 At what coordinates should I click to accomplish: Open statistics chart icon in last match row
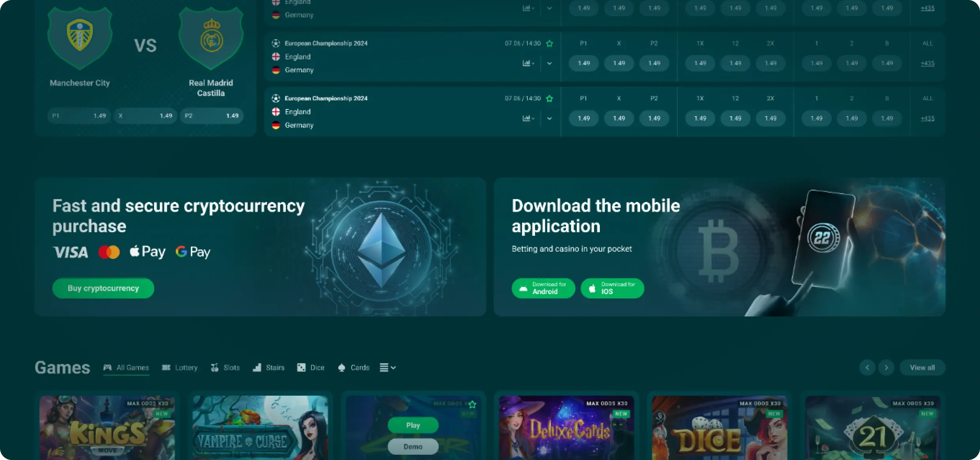tap(528, 118)
